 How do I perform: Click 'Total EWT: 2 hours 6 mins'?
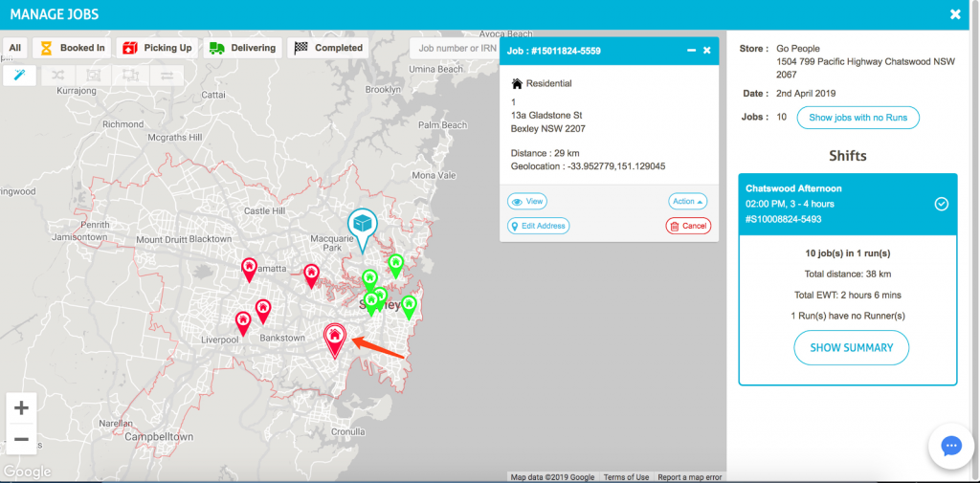point(848,295)
